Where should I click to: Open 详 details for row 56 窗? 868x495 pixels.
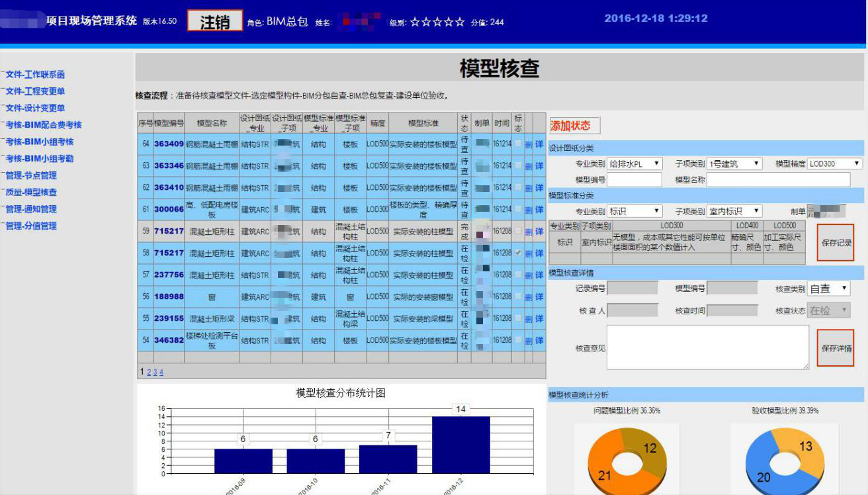539,297
